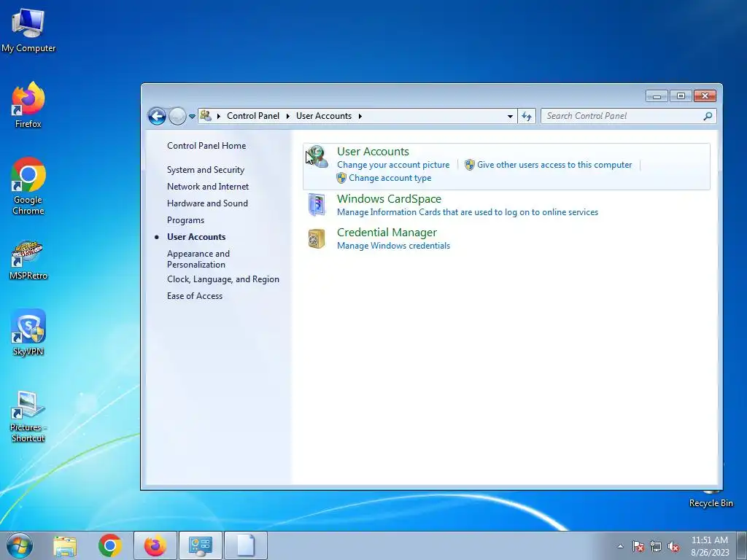Select the Pictures - Shortcut desktop icon

tap(28, 416)
